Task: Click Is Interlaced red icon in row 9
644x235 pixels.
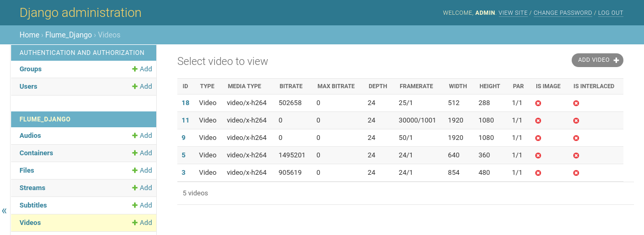Action: tap(576, 138)
